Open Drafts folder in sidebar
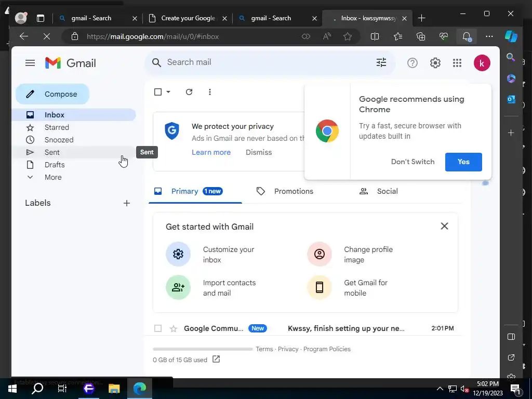The height and width of the screenshot is (399, 532). pos(74,165)
